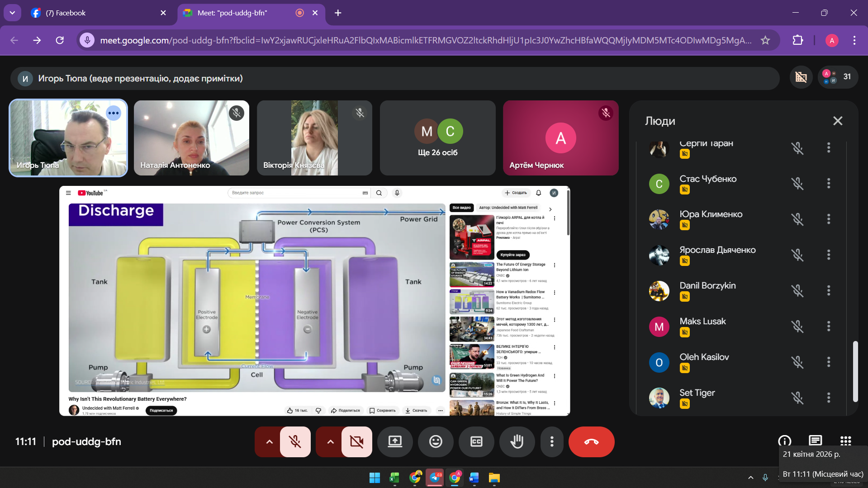This screenshot has width=868, height=488.
Task: Click the muted mic icon for Danil Borzykin
Action: [x=797, y=290]
